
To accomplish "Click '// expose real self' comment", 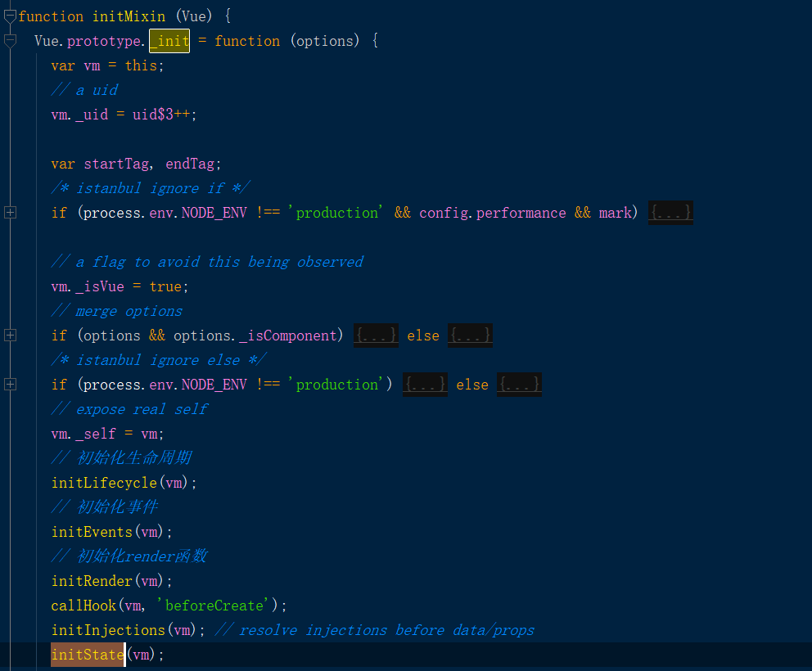I will pos(129,409).
